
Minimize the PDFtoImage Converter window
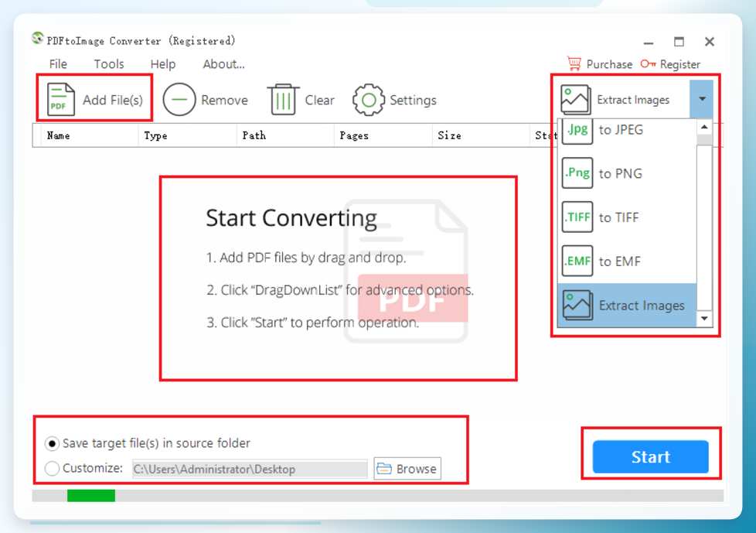(649, 43)
